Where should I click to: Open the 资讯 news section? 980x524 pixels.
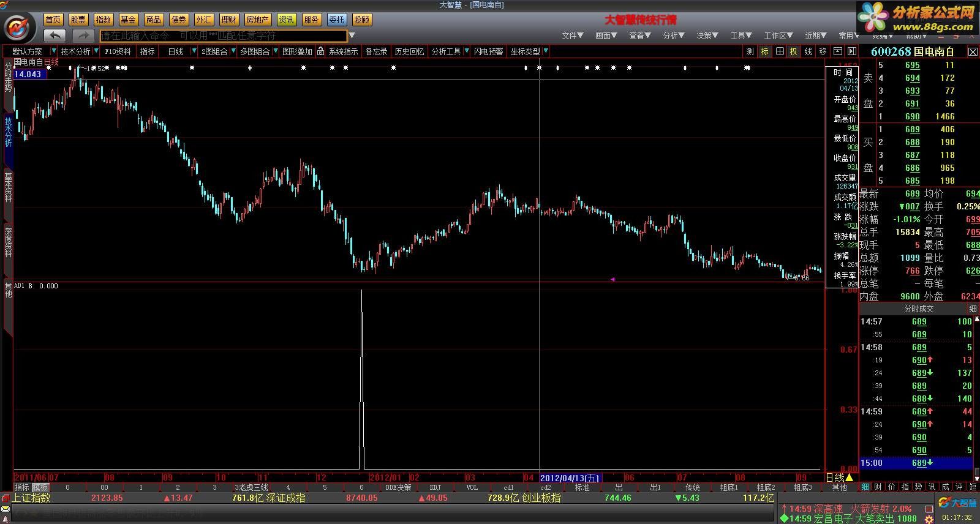[286, 20]
